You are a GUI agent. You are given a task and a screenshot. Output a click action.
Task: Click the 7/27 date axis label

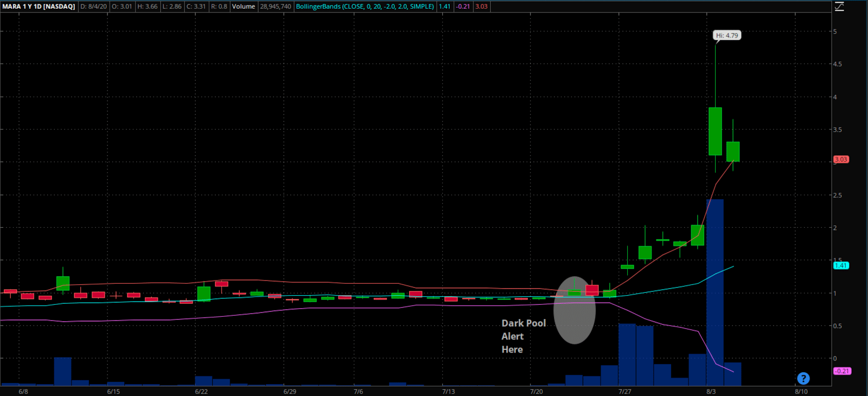[x=624, y=391]
